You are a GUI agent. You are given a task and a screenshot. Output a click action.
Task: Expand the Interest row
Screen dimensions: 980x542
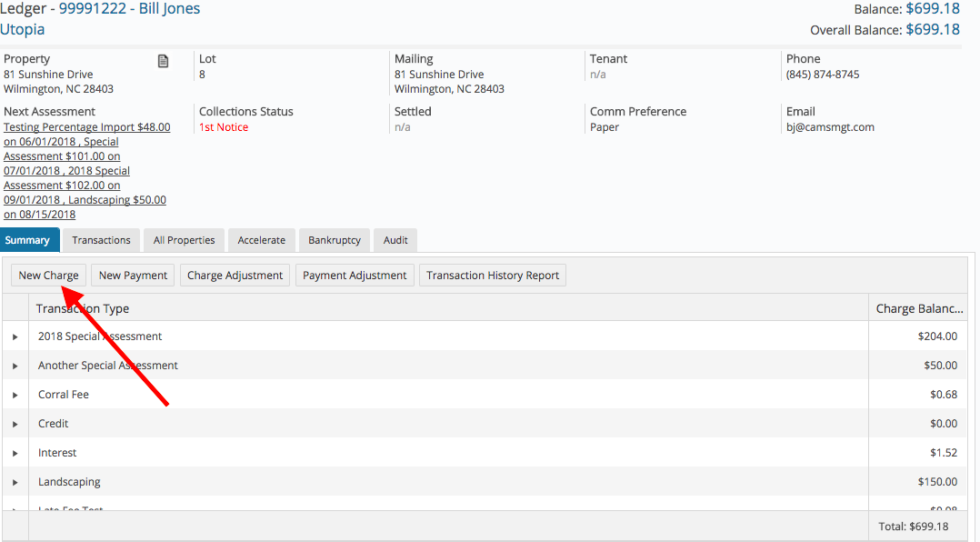pos(15,453)
